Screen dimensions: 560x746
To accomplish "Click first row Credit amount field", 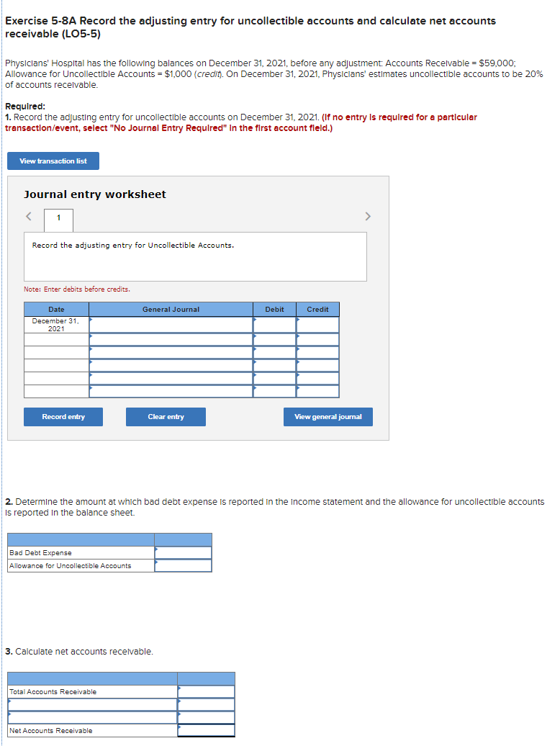I will (x=317, y=325).
